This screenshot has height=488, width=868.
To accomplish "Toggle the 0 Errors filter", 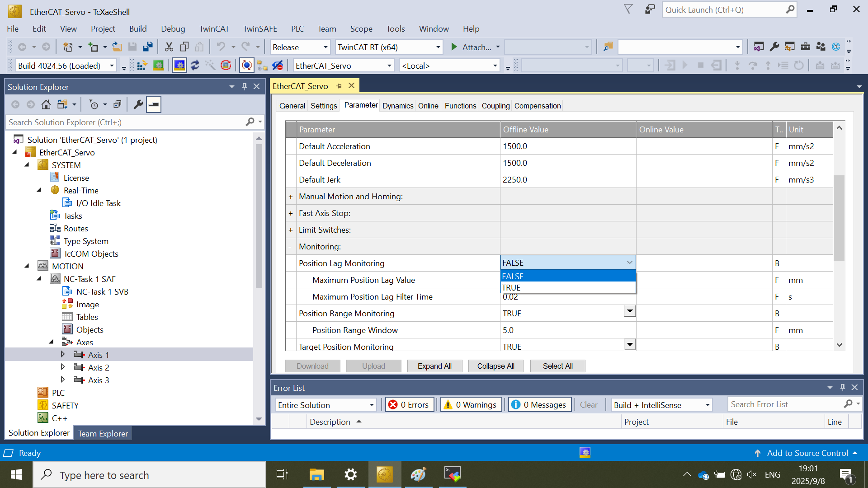I will point(410,405).
